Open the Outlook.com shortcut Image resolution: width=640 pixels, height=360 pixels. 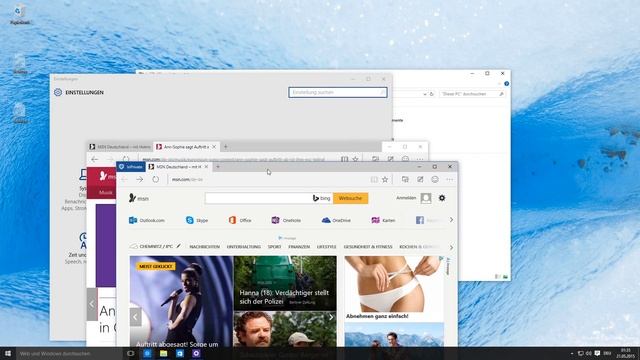pyautogui.click(x=147, y=220)
